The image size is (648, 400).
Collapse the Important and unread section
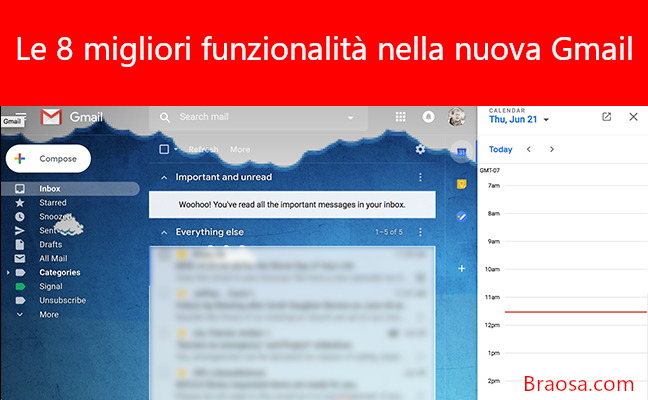pos(164,177)
